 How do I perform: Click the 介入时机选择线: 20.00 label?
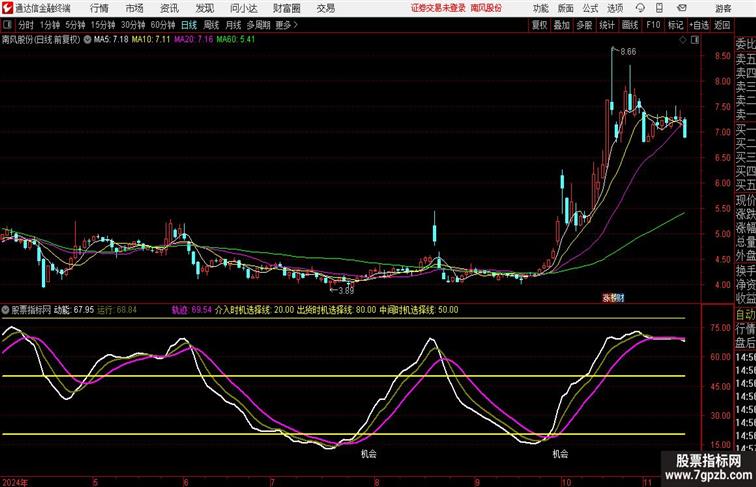coord(254,310)
